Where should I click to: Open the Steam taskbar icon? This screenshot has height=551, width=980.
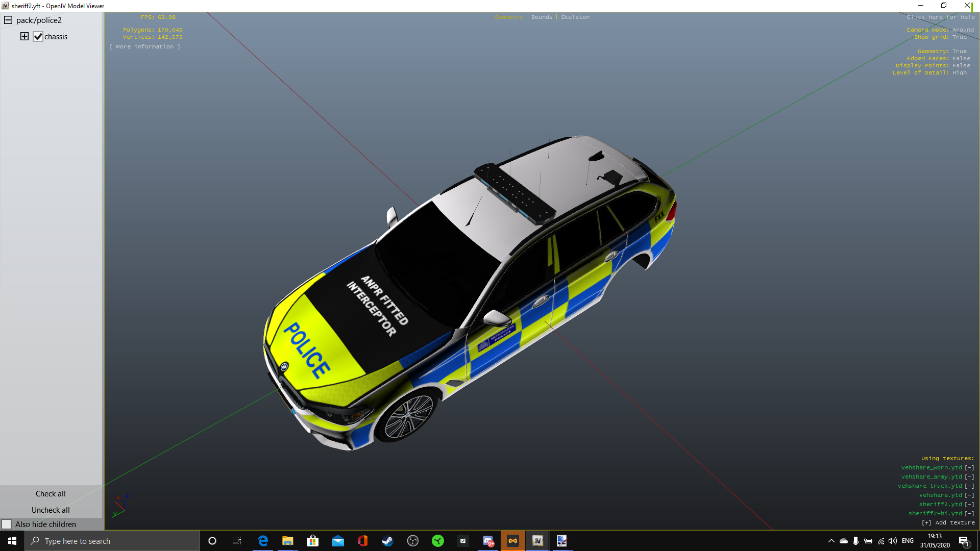(387, 541)
